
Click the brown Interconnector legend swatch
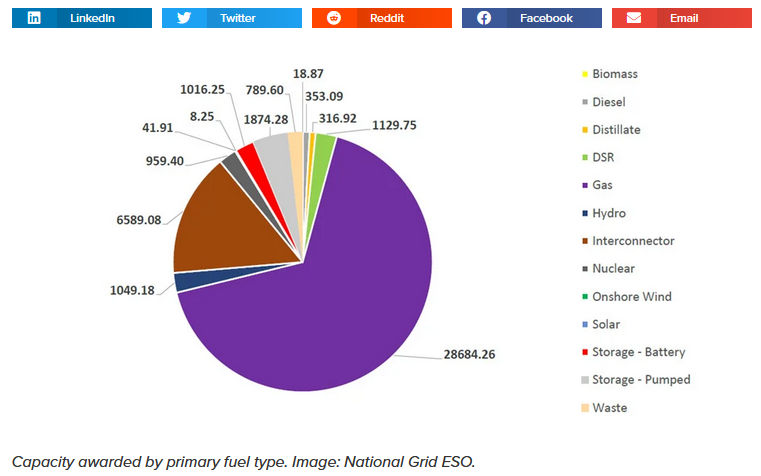click(583, 241)
